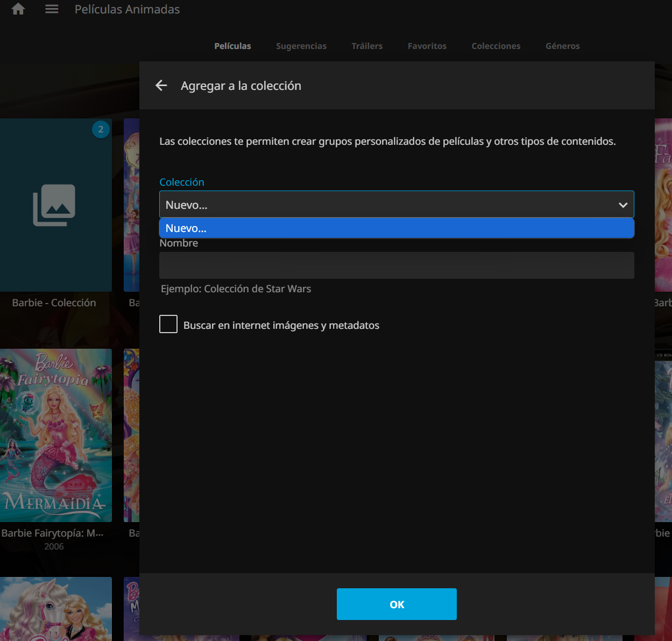This screenshot has width=672, height=641.
Task: Click 'Barbie Fairytopía: M...' movie title
Action: click(53, 533)
